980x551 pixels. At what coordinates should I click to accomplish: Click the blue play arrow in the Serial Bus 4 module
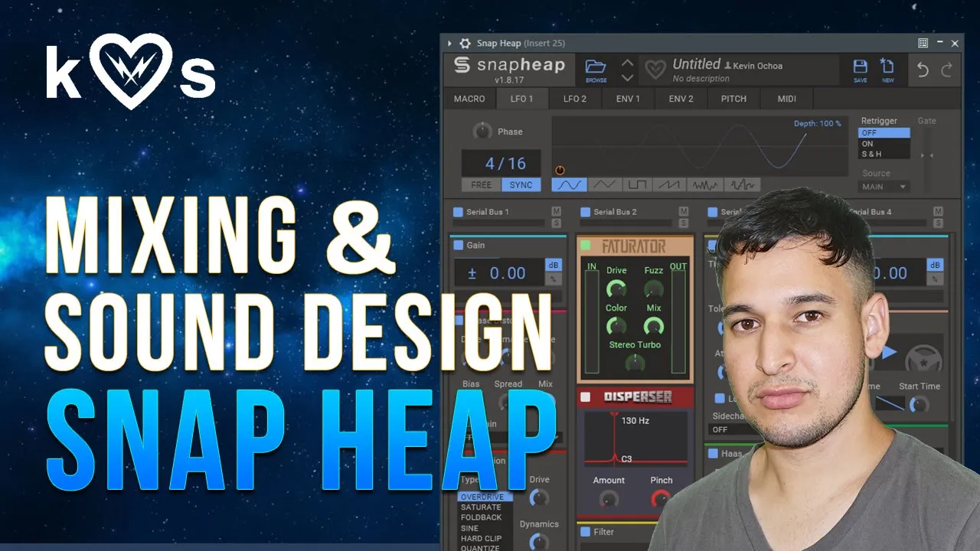click(x=889, y=353)
